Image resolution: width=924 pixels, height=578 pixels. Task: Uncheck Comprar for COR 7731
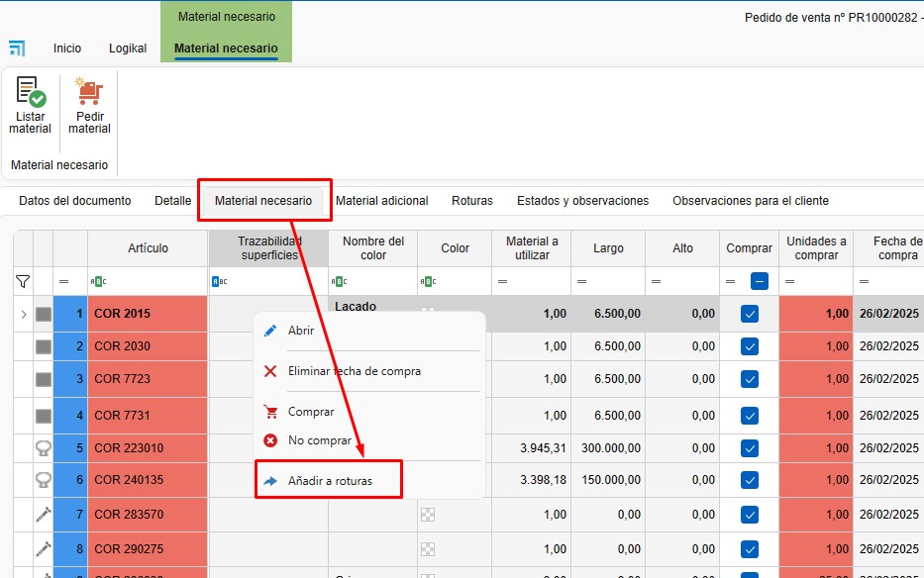coord(750,416)
